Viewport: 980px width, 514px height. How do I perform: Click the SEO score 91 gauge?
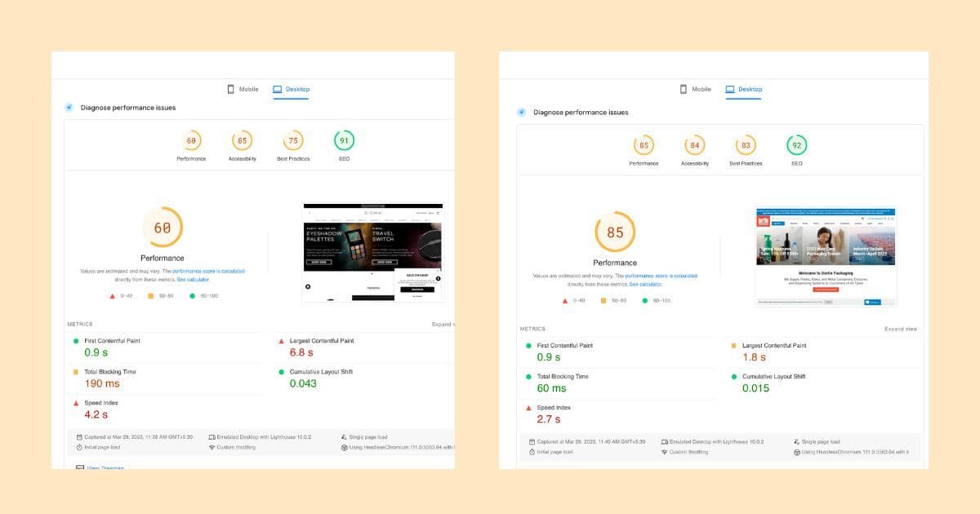click(x=344, y=140)
